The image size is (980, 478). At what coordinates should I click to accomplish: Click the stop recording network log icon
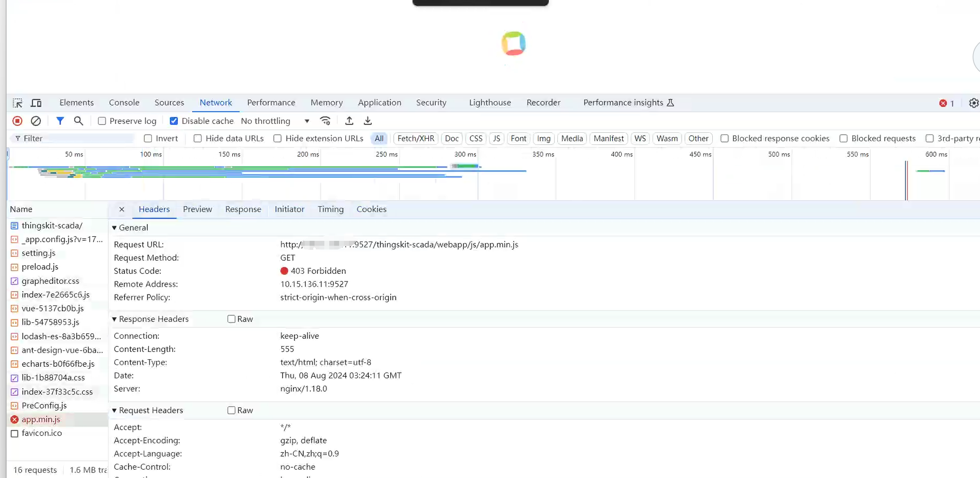tap(17, 121)
